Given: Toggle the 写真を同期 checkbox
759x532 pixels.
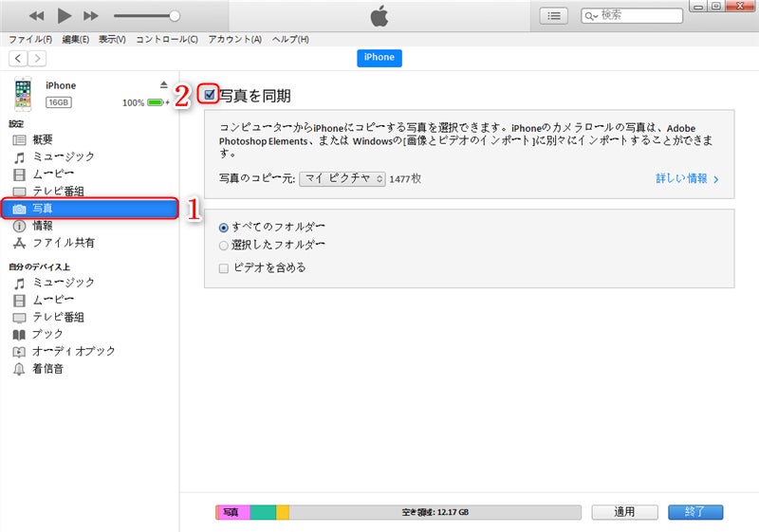Looking at the screenshot, I should click(x=209, y=94).
